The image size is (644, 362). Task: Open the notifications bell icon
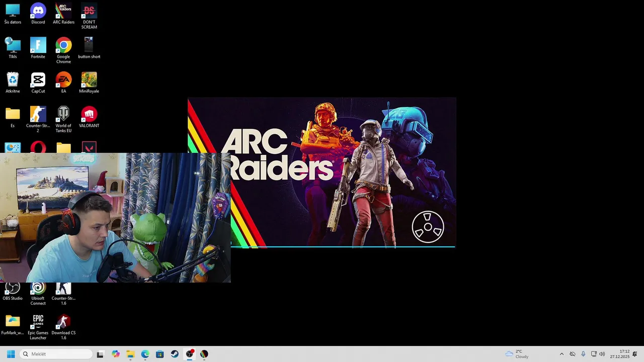635,354
